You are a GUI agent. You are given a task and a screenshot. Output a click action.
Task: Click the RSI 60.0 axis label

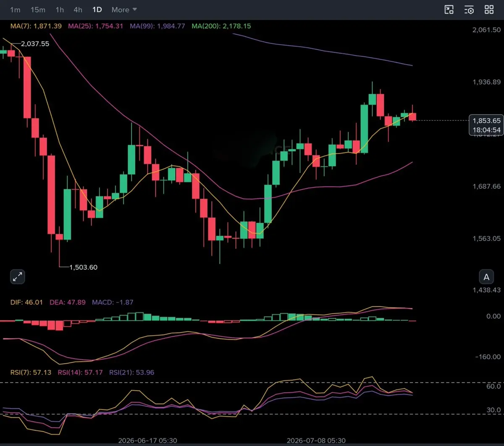[493, 386]
